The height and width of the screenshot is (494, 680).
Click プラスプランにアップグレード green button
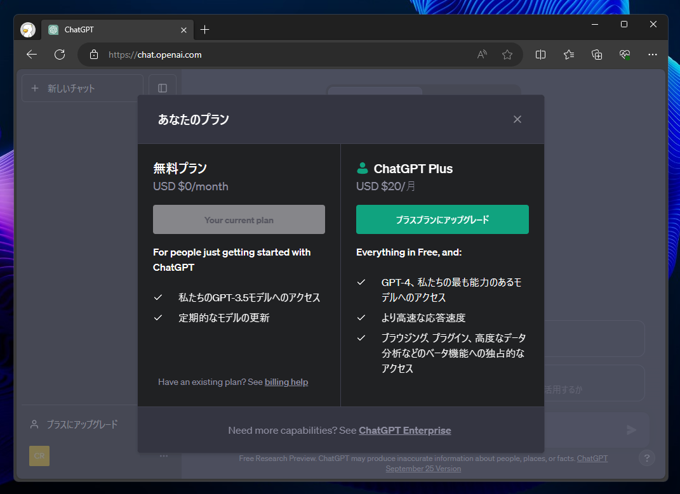442,219
